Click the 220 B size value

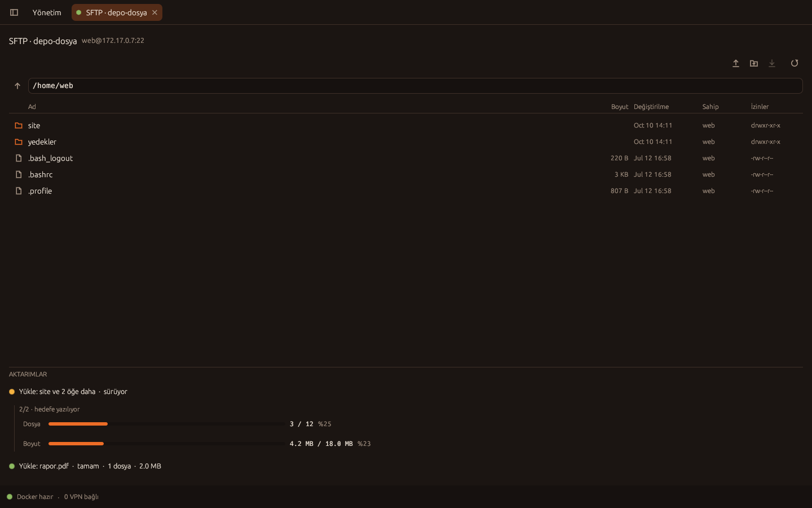pos(619,158)
